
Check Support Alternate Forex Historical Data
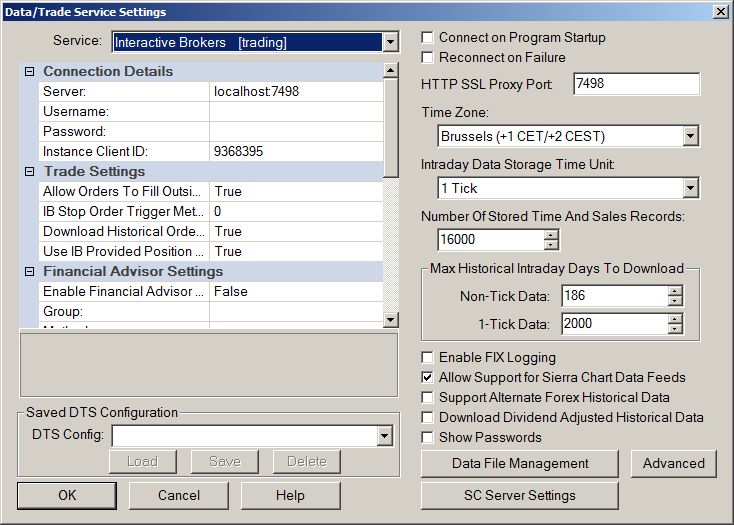[x=427, y=397]
